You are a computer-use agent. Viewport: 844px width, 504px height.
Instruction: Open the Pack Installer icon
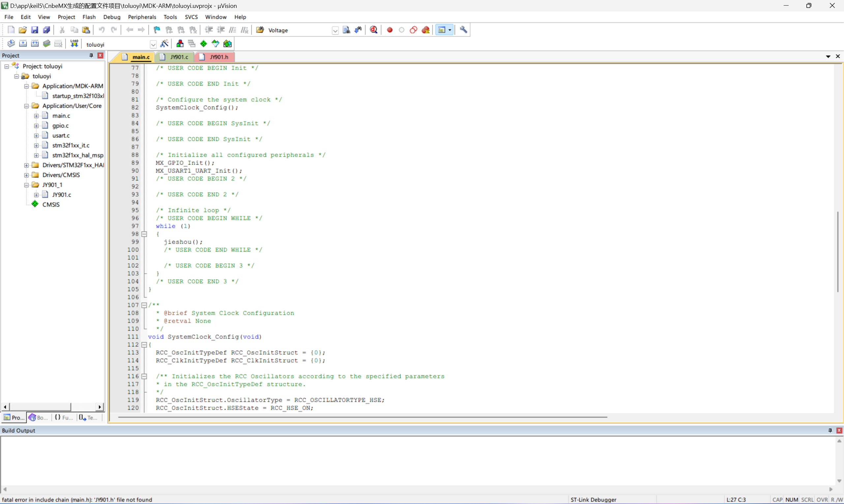(x=227, y=43)
